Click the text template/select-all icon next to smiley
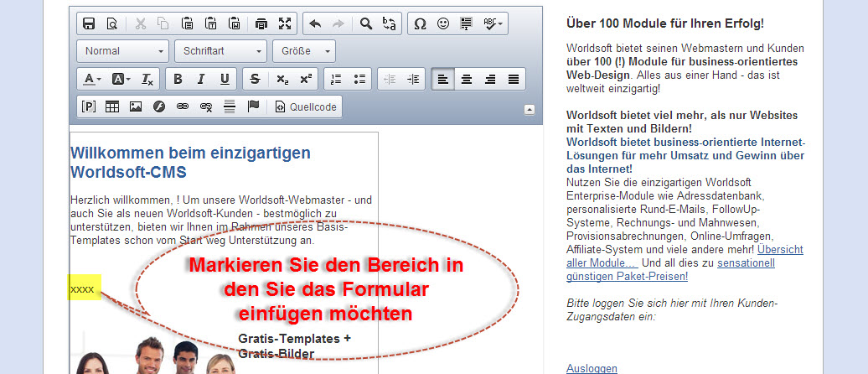The height and width of the screenshot is (374, 868). 466,23
